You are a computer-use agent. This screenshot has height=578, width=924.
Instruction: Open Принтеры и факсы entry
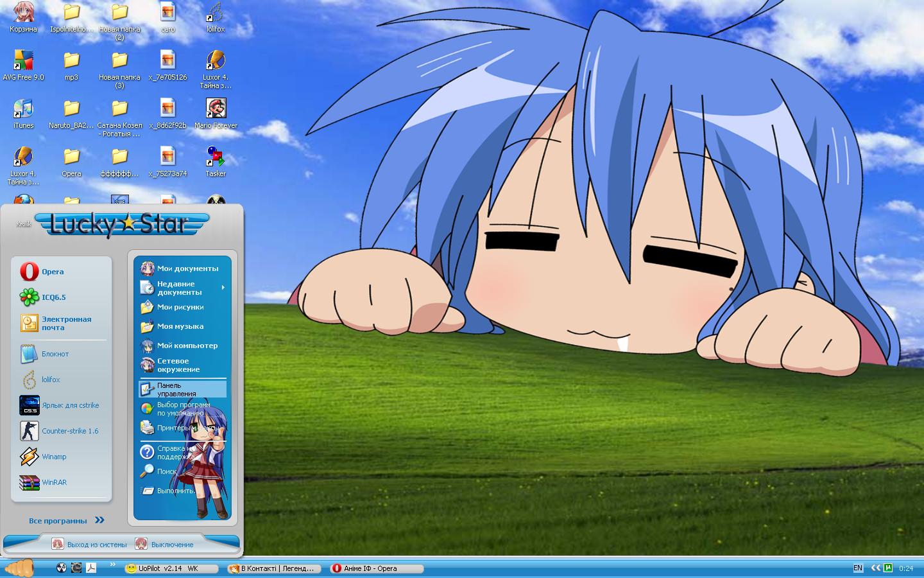pyautogui.click(x=183, y=428)
